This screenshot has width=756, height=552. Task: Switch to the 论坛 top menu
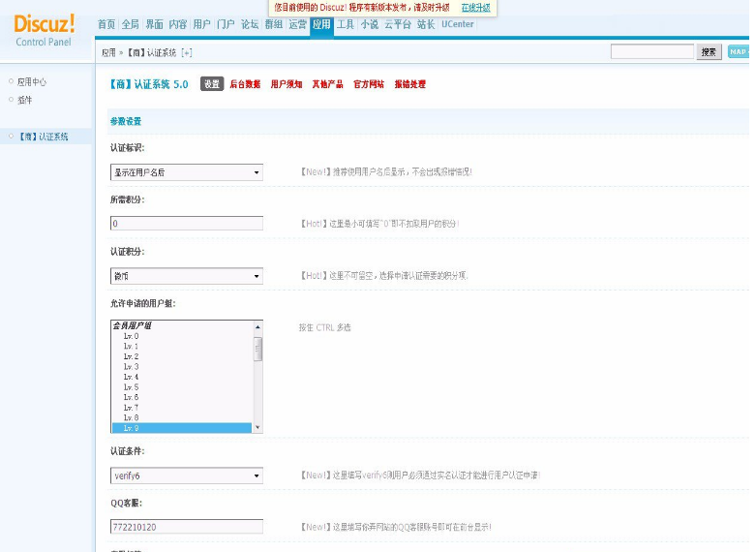click(x=250, y=24)
